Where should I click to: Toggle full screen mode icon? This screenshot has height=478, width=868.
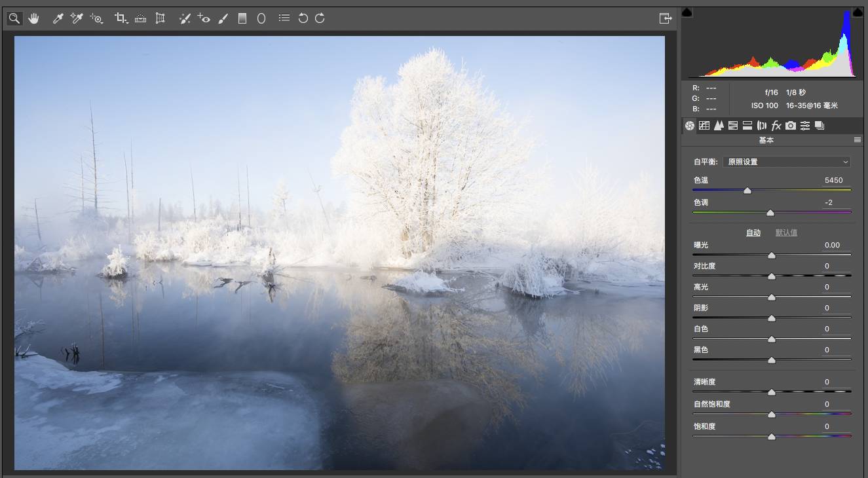pos(666,18)
